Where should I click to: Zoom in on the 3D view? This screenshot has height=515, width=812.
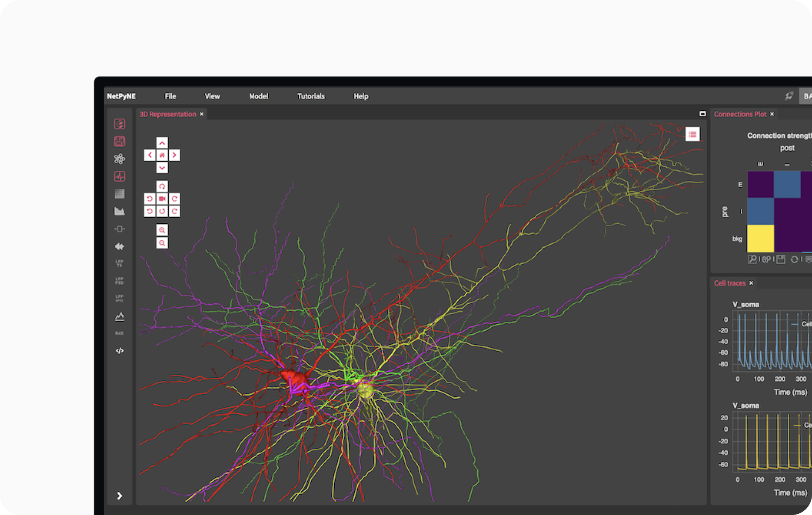pos(162,230)
